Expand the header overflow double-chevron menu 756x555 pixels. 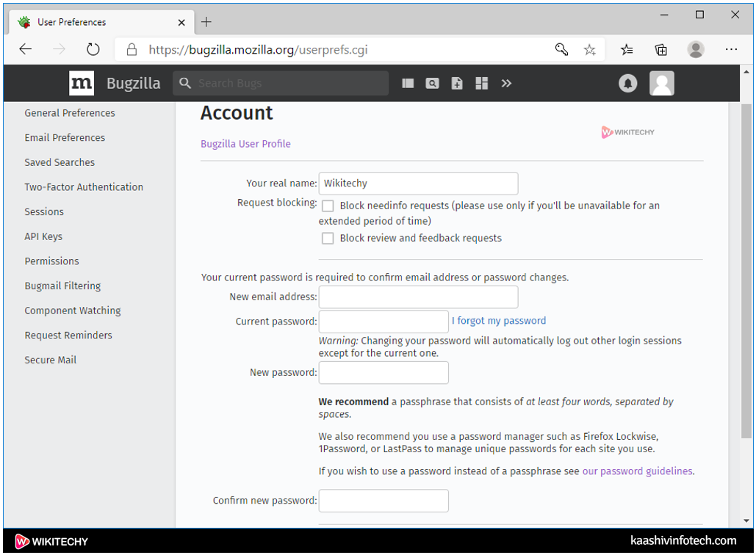click(506, 84)
